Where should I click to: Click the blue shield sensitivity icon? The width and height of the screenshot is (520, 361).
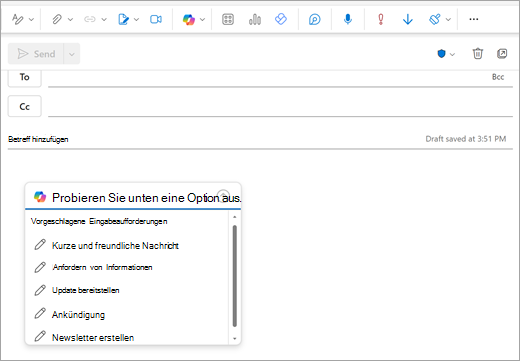pyautogui.click(x=441, y=54)
